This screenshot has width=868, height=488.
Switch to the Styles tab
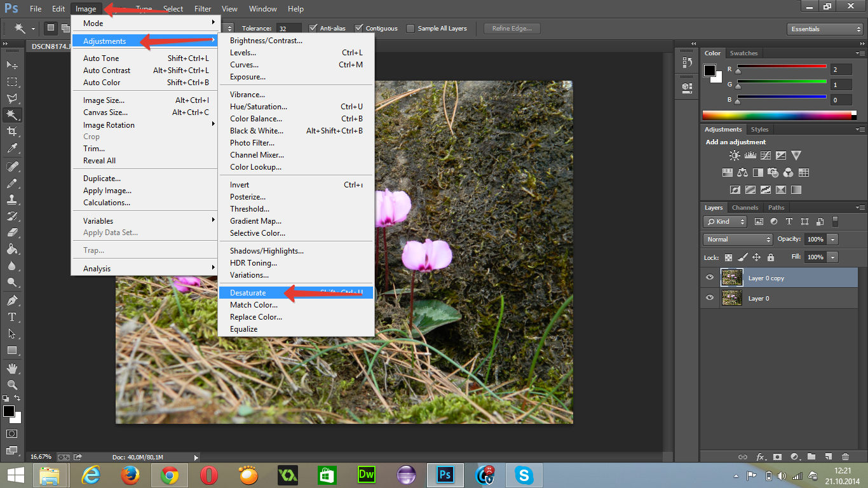tap(759, 130)
